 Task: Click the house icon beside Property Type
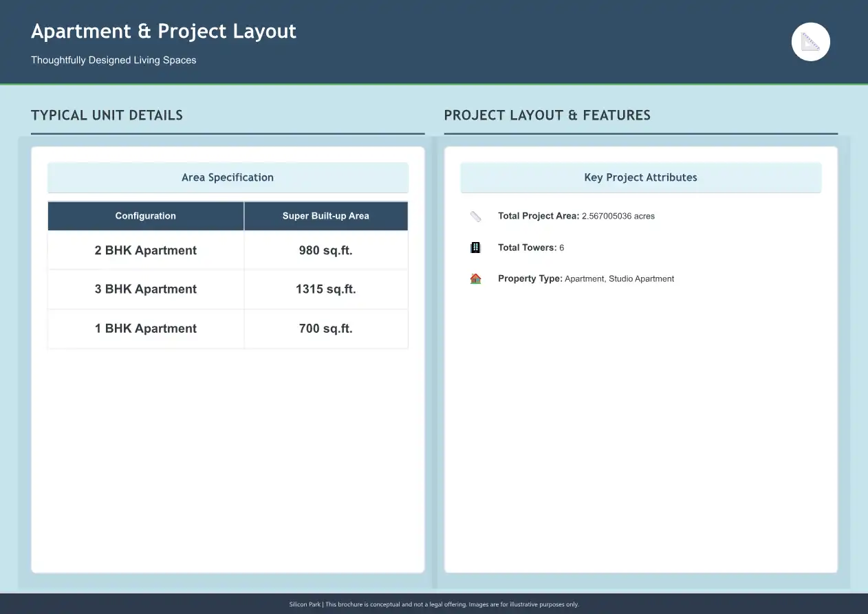click(x=475, y=279)
